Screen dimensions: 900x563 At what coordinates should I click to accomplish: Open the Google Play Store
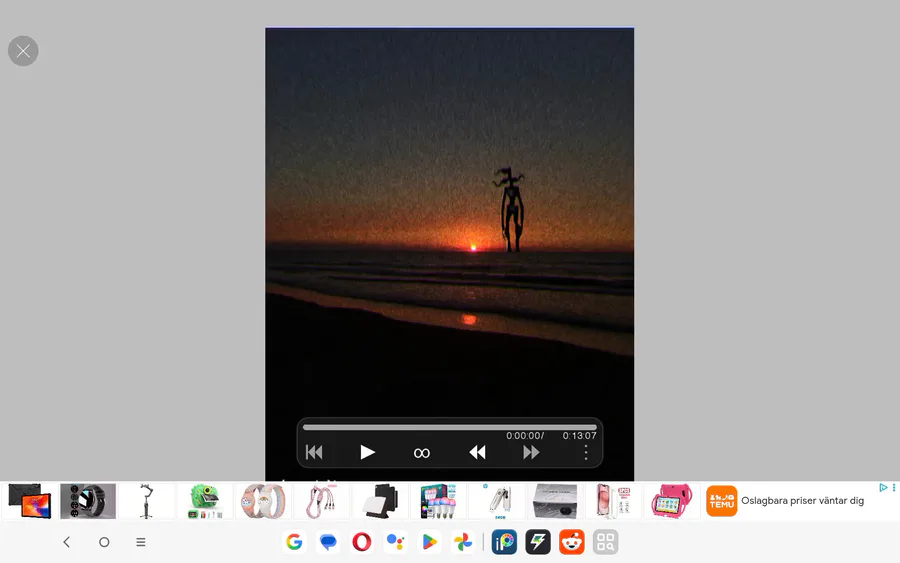429,542
